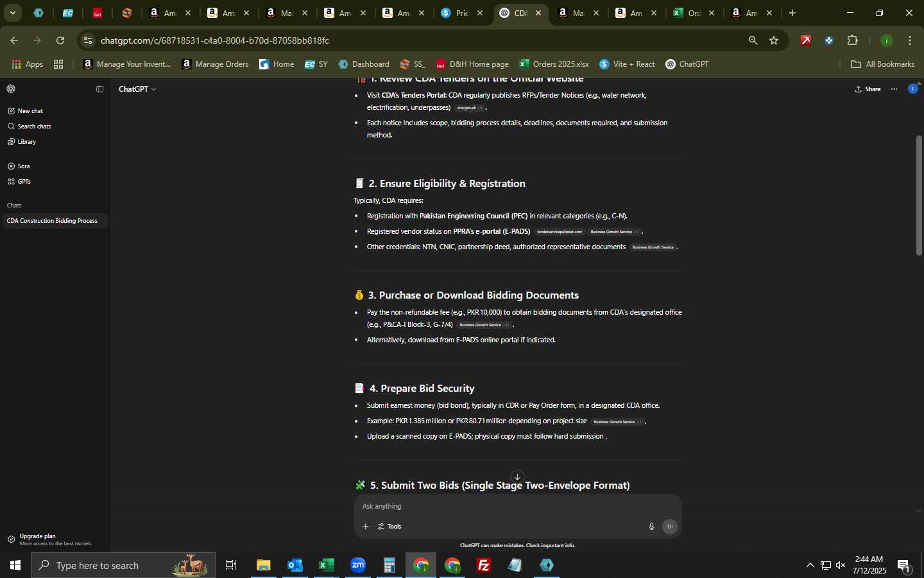The height and width of the screenshot is (578, 924).
Task: Open the Manage Orders bookmark
Action: pyautogui.click(x=215, y=64)
